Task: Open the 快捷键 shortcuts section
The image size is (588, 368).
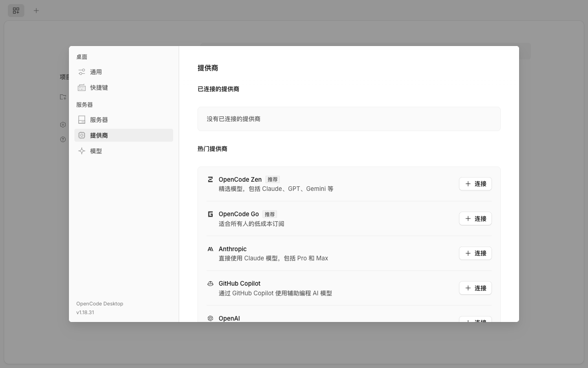Action: [124, 87]
